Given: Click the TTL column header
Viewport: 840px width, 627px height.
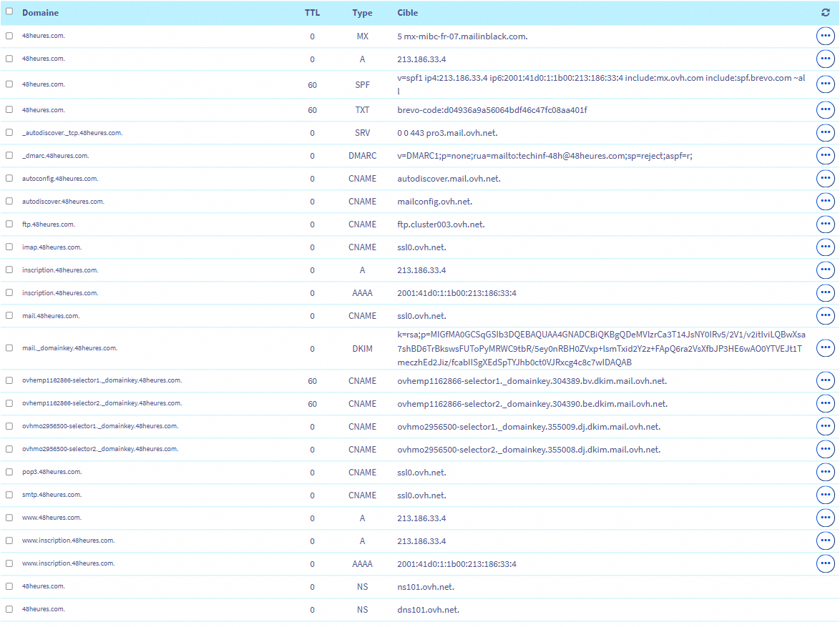Looking at the screenshot, I should point(312,13).
